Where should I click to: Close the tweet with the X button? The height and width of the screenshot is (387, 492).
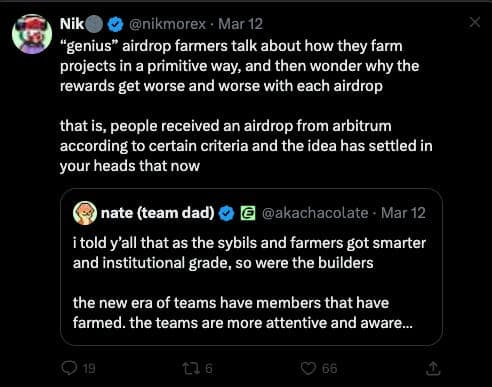click(x=475, y=22)
